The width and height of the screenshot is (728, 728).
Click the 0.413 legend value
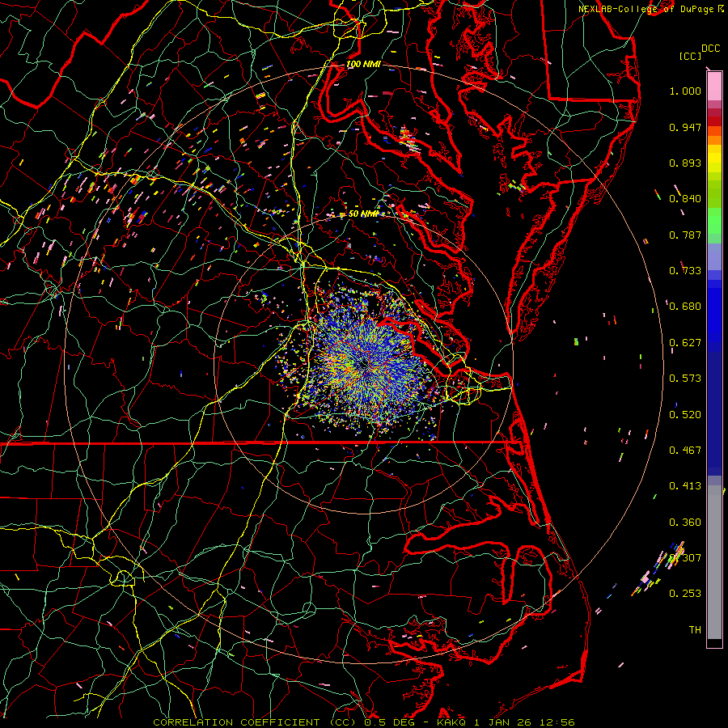coord(685,486)
